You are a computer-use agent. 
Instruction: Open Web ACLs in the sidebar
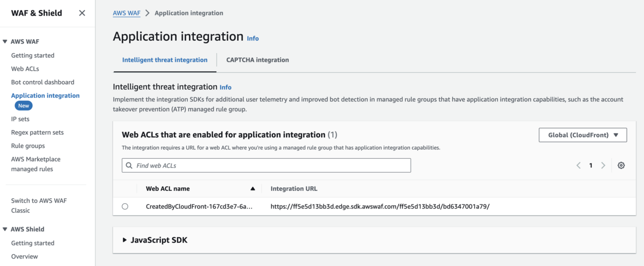pyautogui.click(x=25, y=69)
